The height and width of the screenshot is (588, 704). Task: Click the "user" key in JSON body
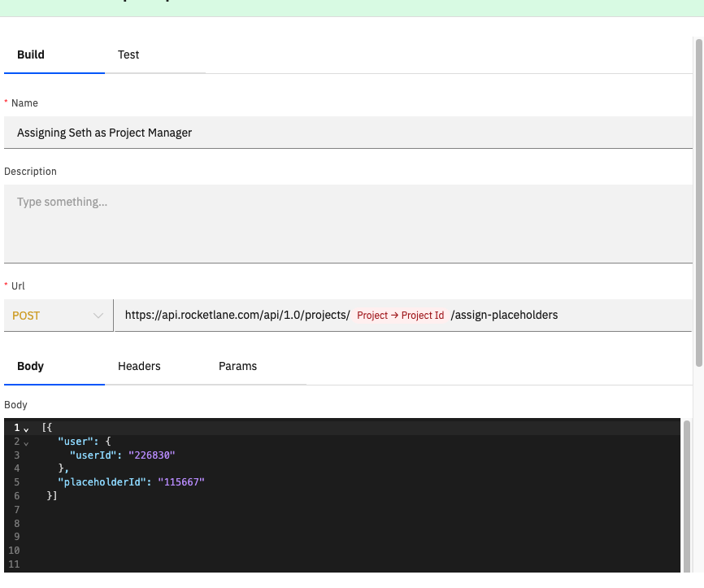[x=75, y=441]
